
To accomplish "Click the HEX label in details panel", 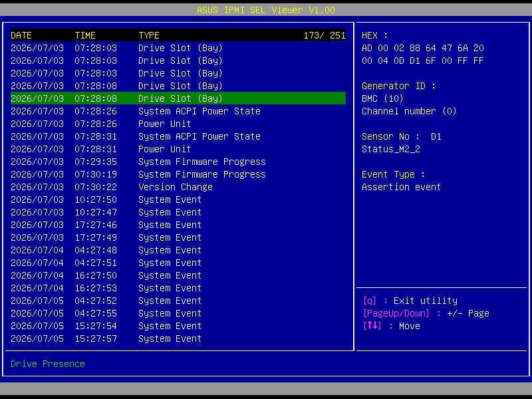I will point(374,35).
